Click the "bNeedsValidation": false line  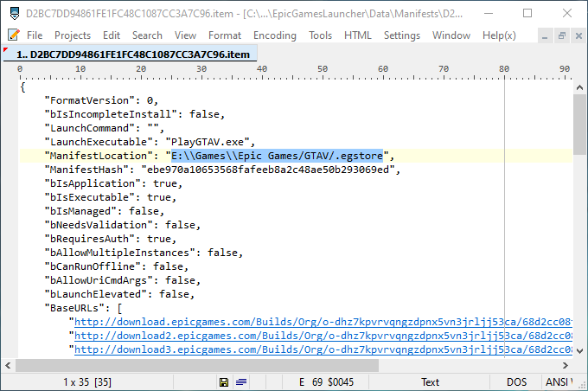pyautogui.click(x=123, y=225)
